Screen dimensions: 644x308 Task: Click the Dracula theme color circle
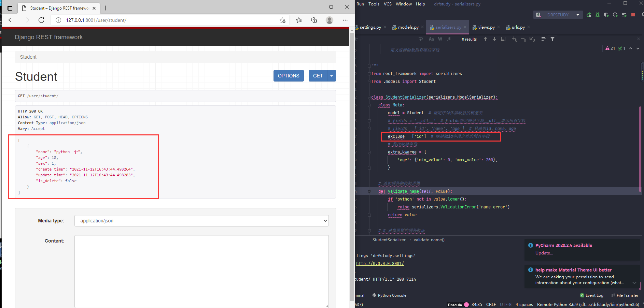point(466,305)
